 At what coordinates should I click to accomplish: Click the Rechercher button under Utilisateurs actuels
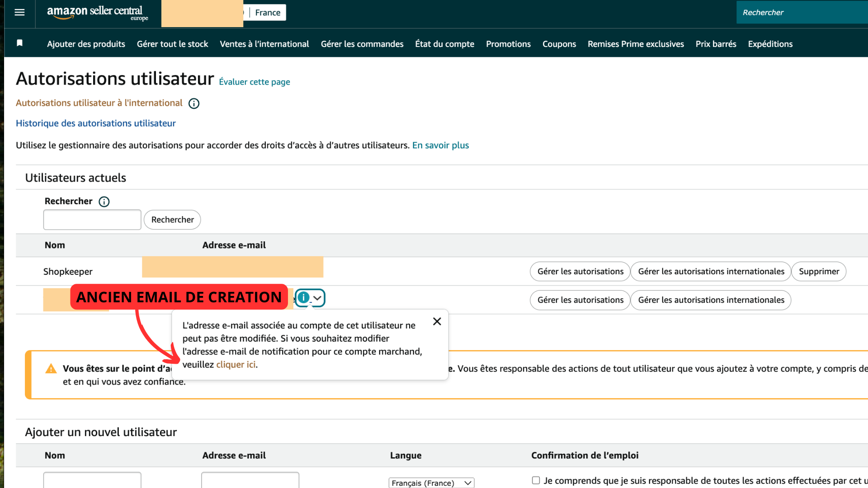point(172,220)
